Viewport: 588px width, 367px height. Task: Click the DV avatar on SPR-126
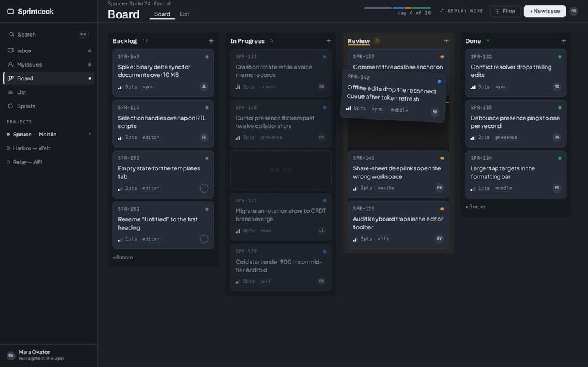click(x=439, y=238)
